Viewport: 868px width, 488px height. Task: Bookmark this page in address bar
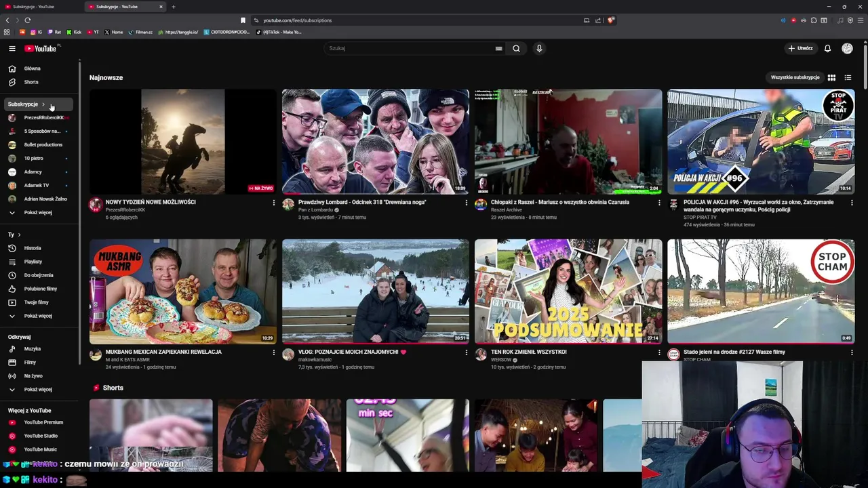243,20
